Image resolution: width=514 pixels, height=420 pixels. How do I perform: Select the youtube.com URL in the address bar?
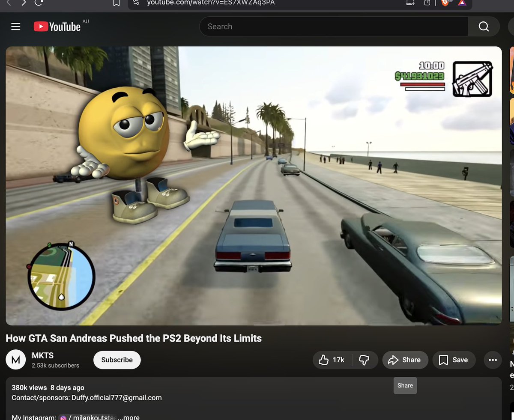211,3
